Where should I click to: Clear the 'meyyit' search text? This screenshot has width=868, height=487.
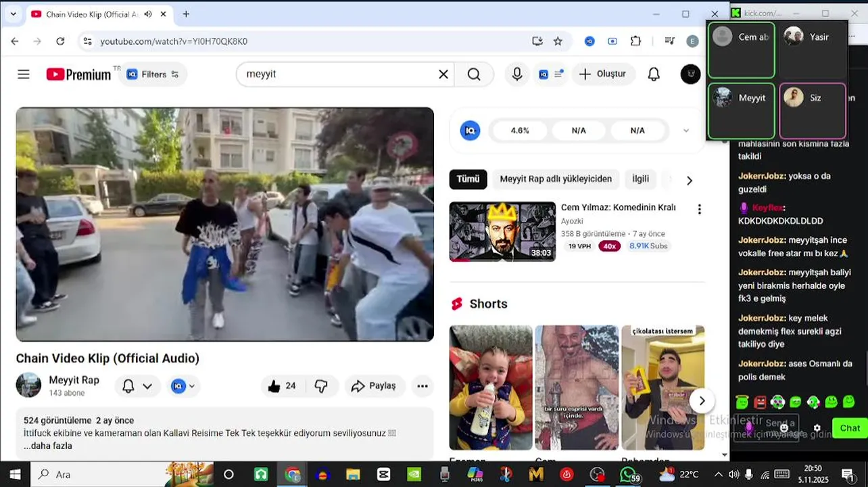[x=443, y=74]
